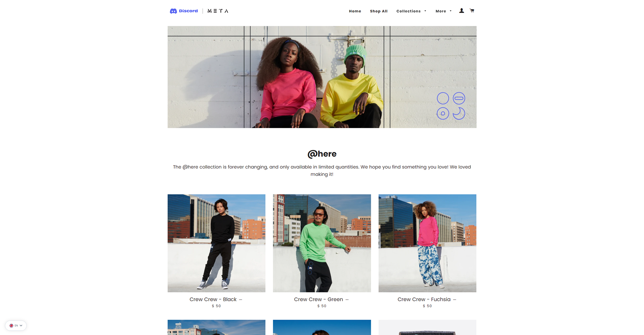This screenshot has height=335, width=644.
Task: Open the EN language selector chevron
Action: point(21,326)
